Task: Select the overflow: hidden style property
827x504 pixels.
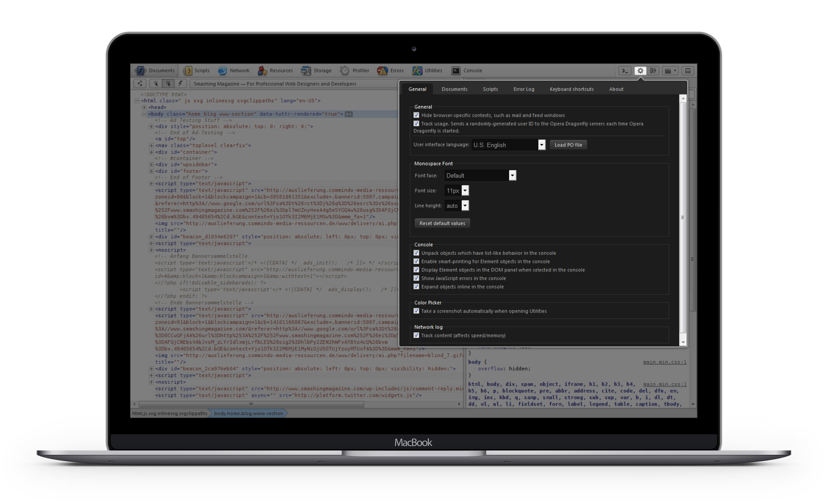Action: [504, 369]
